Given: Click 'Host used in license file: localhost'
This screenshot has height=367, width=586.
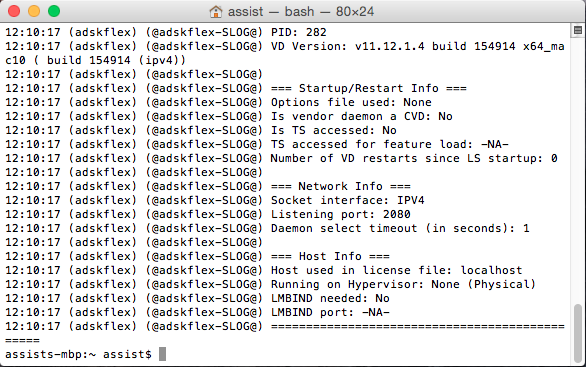Looking at the screenshot, I should (x=397, y=270).
